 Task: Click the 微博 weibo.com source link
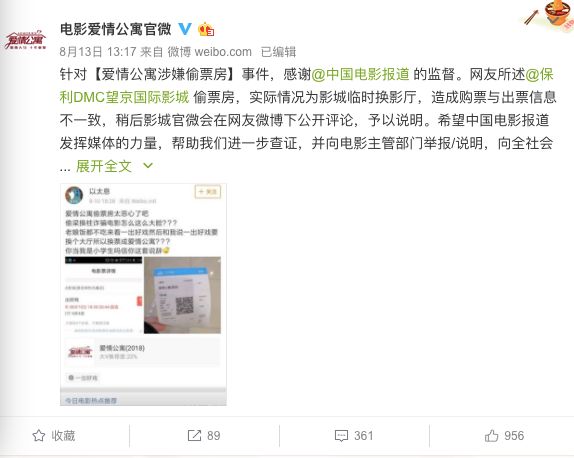[x=209, y=52]
